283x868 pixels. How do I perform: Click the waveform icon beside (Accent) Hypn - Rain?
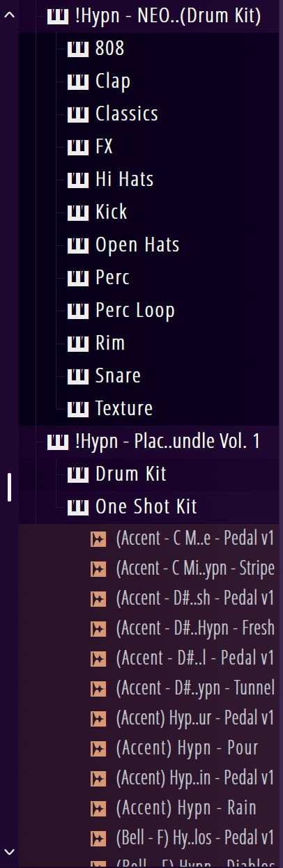coord(98,809)
